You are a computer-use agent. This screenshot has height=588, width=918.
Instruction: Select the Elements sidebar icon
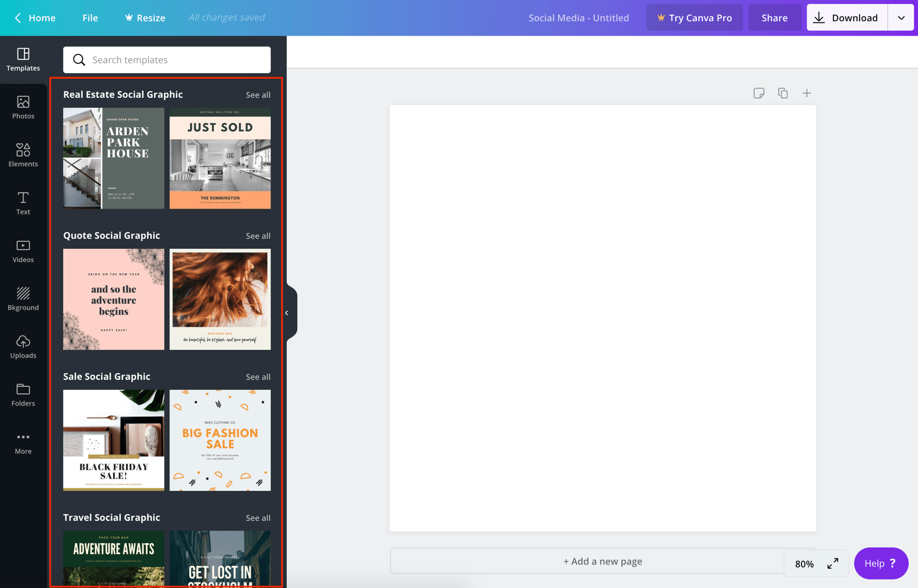pyautogui.click(x=23, y=155)
